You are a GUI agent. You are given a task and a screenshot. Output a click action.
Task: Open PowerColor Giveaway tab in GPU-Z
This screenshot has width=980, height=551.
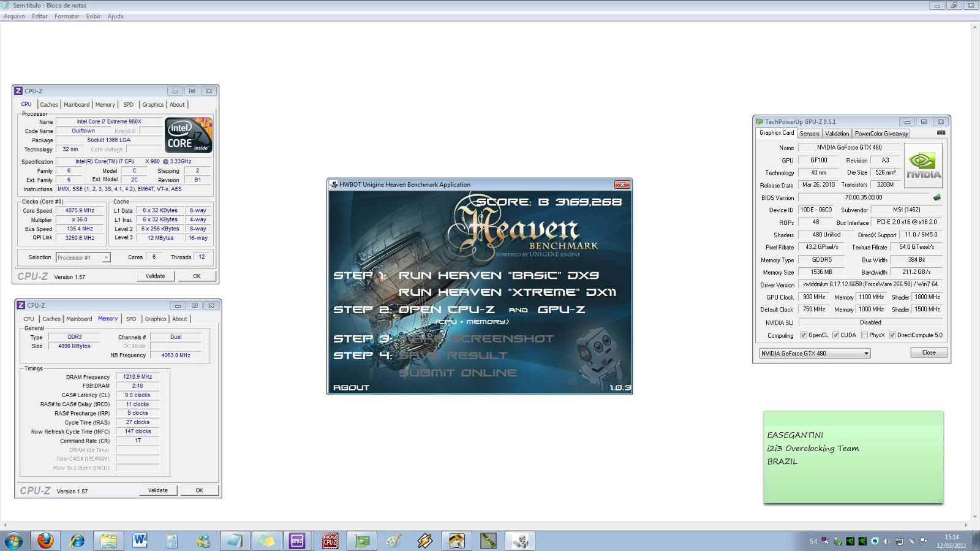coord(881,134)
